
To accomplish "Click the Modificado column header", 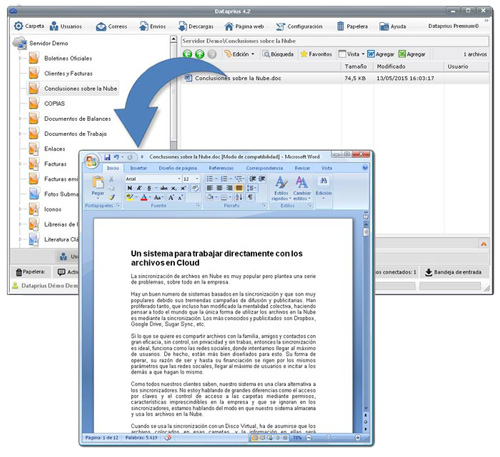I will [x=391, y=67].
